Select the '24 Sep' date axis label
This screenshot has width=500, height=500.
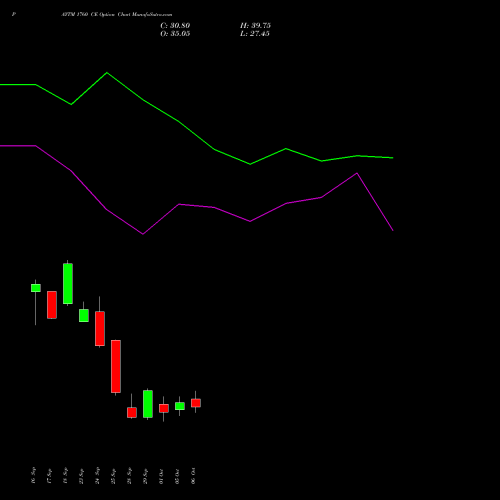click(97, 475)
